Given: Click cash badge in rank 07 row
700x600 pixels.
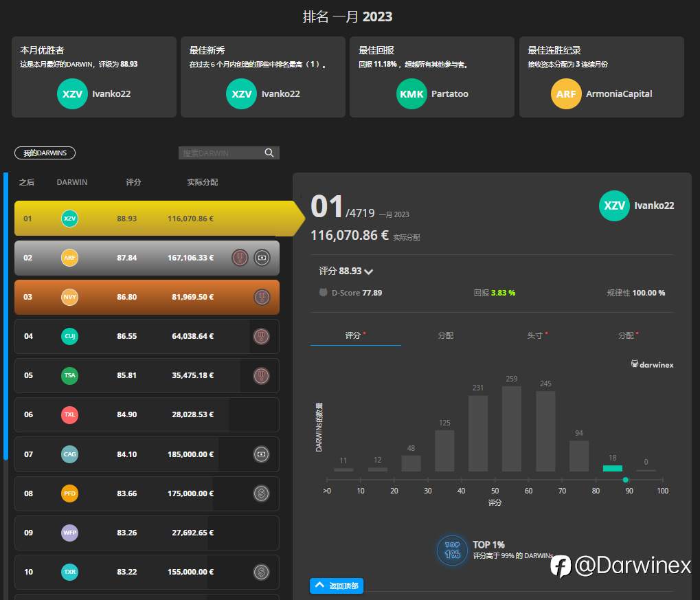Looking at the screenshot, I should coord(261,454).
